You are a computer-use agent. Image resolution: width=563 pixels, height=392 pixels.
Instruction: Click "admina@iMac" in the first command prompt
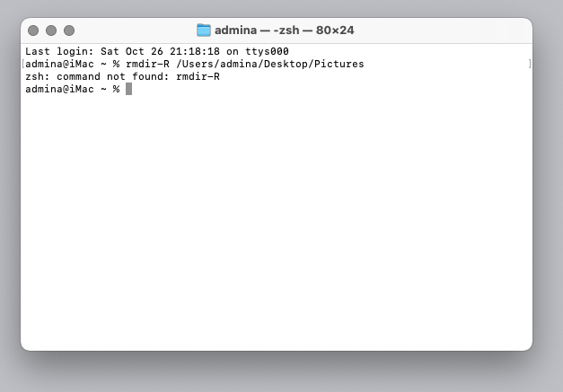point(56,65)
